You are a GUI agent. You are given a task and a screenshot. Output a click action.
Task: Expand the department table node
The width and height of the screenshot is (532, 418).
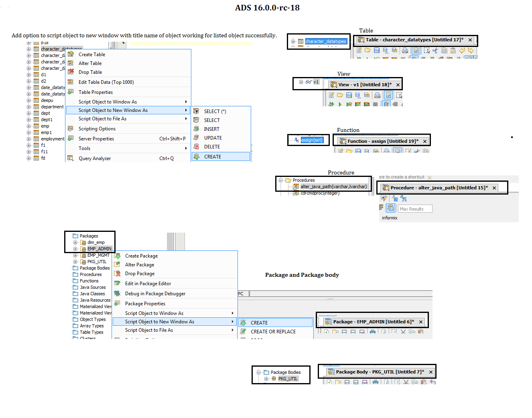29,107
